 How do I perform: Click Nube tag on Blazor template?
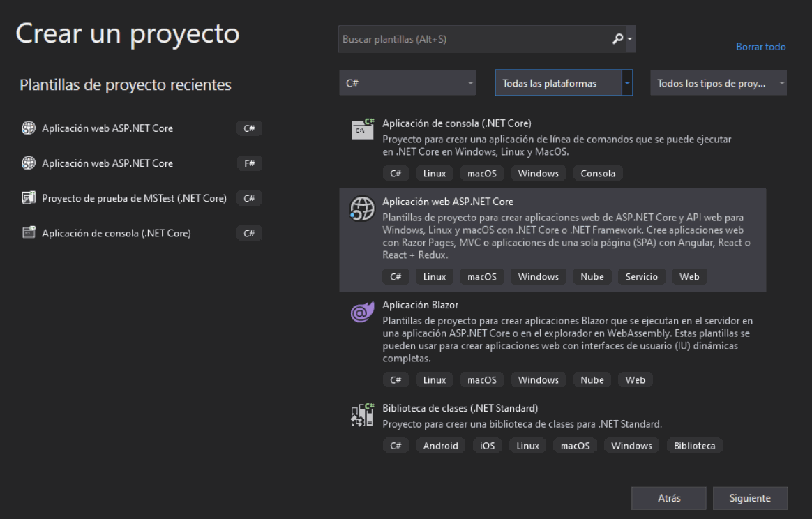pyautogui.click(x=592, y=379)
